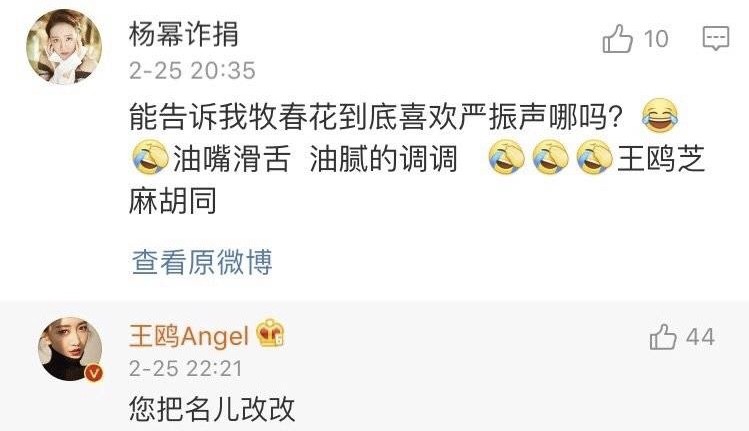Image resolution: width=749 pixels, height=431 pixels.
Task: Click crying-laugh emoji before 油嘴滑舌
Action: point(150,157)
